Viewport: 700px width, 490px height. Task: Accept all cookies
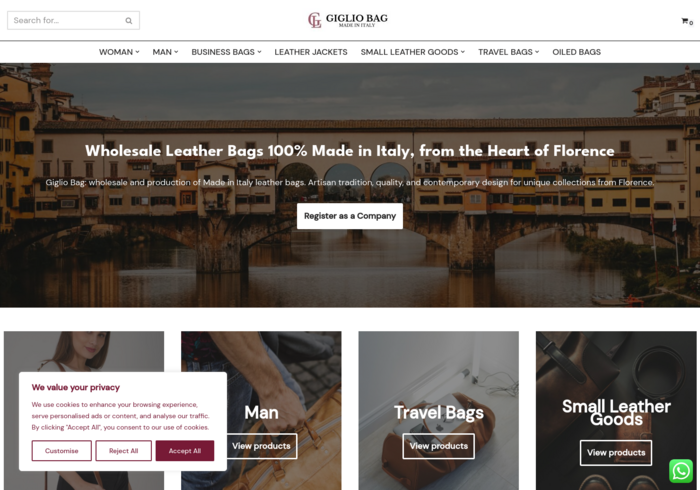click(x=185, y=451)
